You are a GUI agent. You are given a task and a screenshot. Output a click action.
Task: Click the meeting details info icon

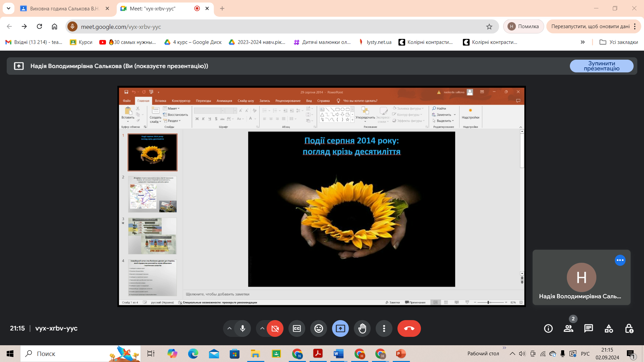(548, 328)
